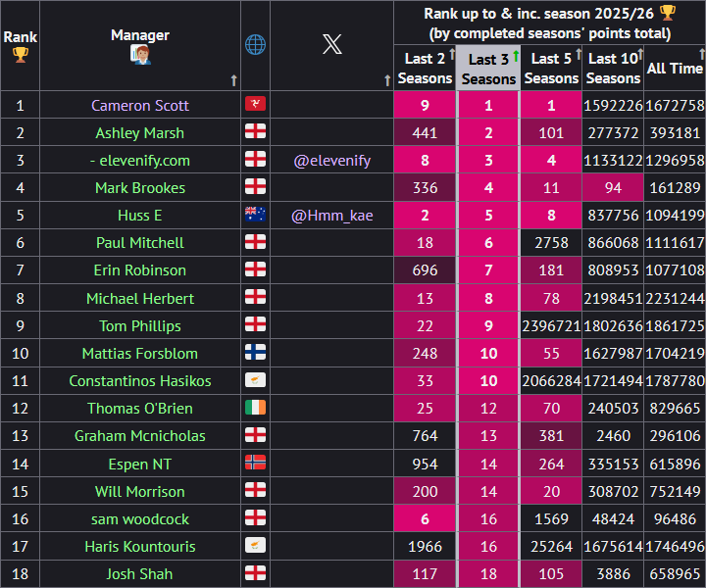Click Haris Kountouris's Cyprus flag

[x=255, y=545]
